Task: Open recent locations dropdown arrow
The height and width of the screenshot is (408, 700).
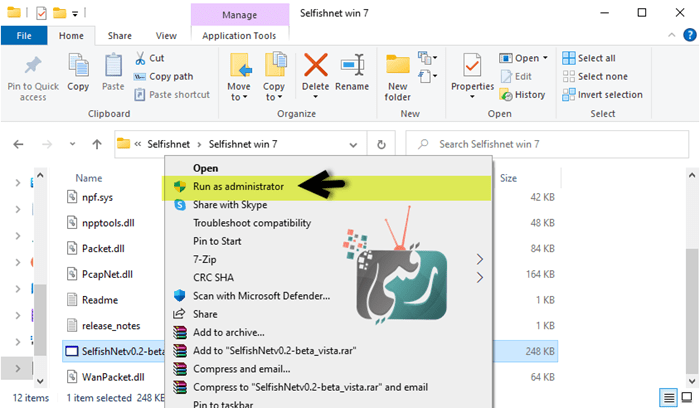Action: pos(72,144)
